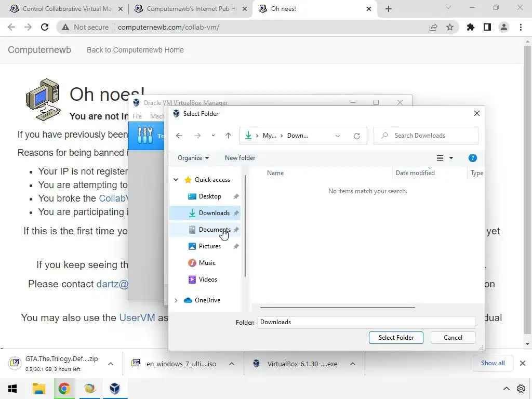Expand the address path dropdown chevron
Screen dimensions: 532x399
click(338, 136)
